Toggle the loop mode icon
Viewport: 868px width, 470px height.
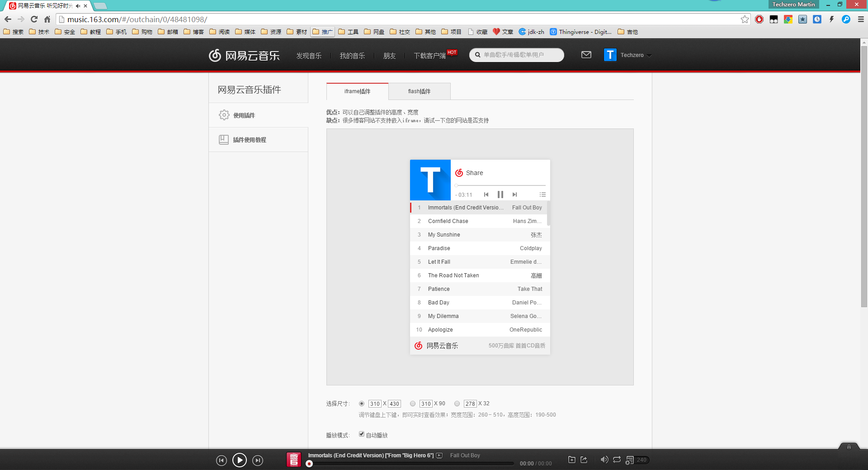(617, 460)
